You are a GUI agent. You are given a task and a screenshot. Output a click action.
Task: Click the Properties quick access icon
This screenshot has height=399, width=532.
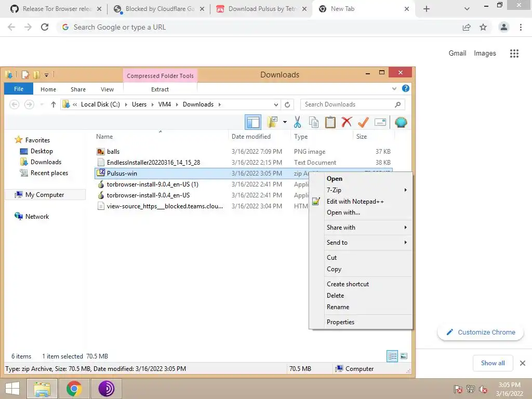[25, 75]
